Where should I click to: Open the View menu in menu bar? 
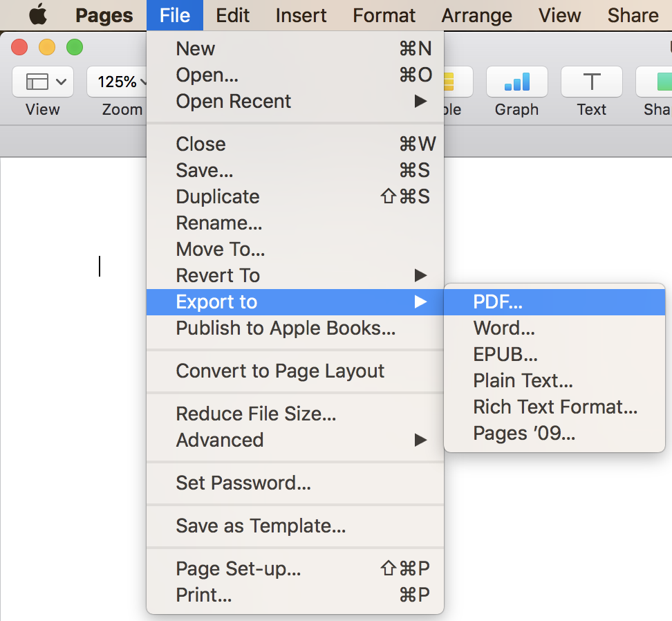(560, 15)
